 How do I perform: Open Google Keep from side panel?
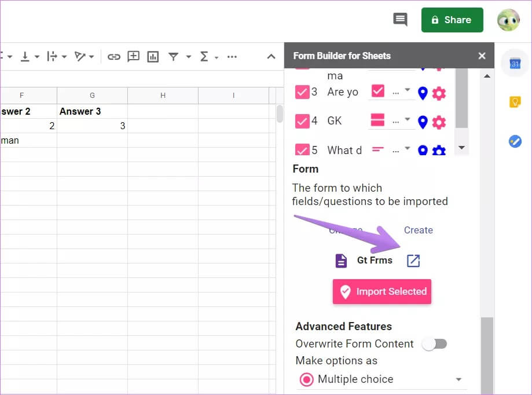coord(515,102)
